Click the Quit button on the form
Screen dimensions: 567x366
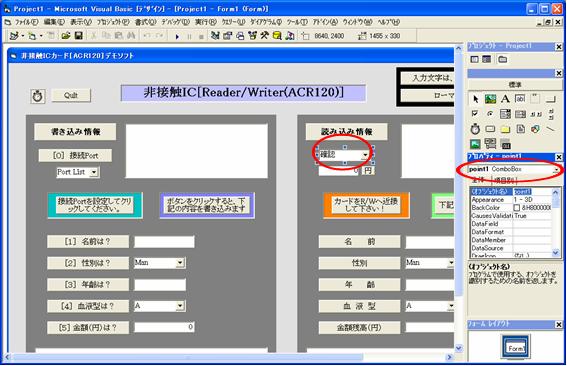pyautogui.click(x=71, y=95)
